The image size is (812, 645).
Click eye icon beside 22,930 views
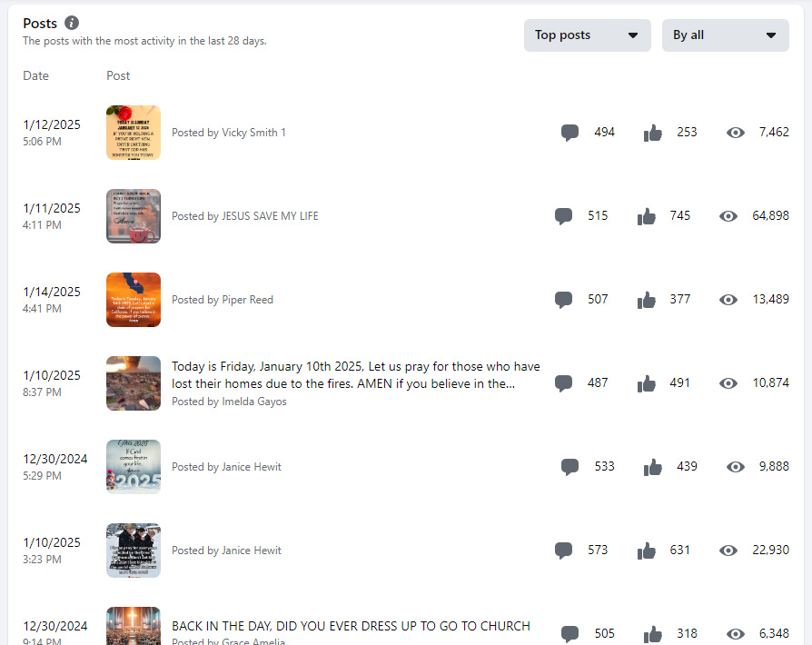(728, 551)
